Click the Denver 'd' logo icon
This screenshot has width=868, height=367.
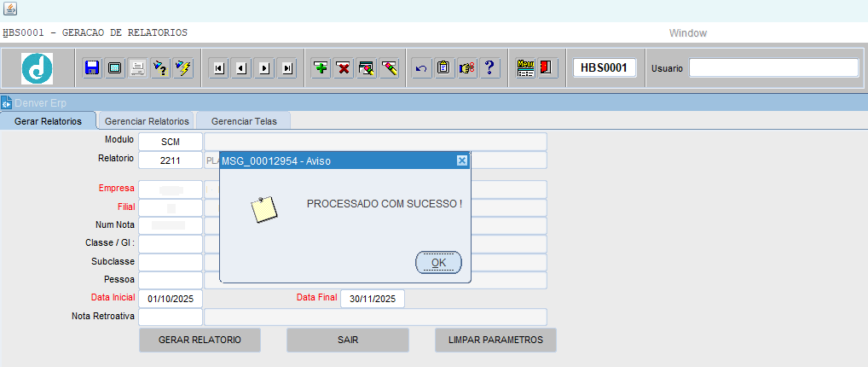click(37, 68)
